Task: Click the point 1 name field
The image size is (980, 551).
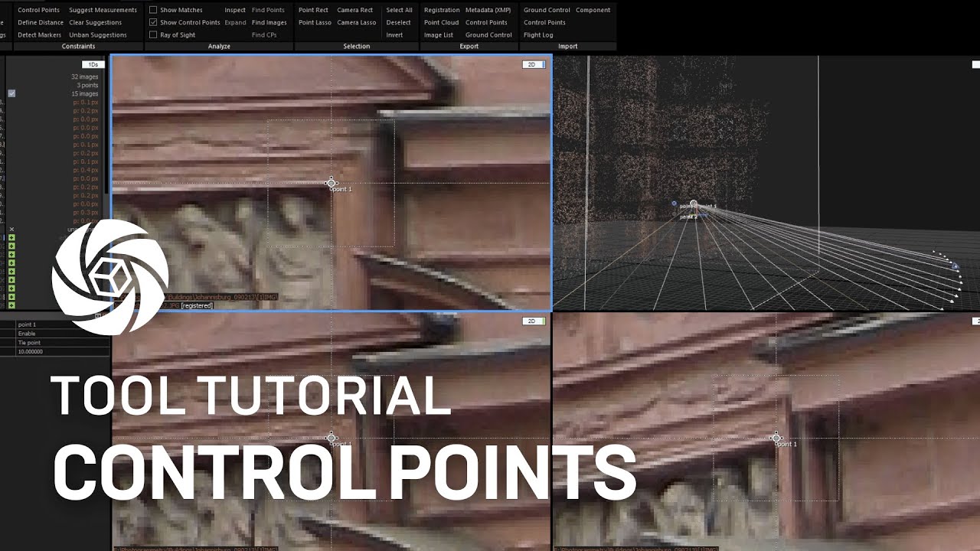Action: tap(63, 324)
